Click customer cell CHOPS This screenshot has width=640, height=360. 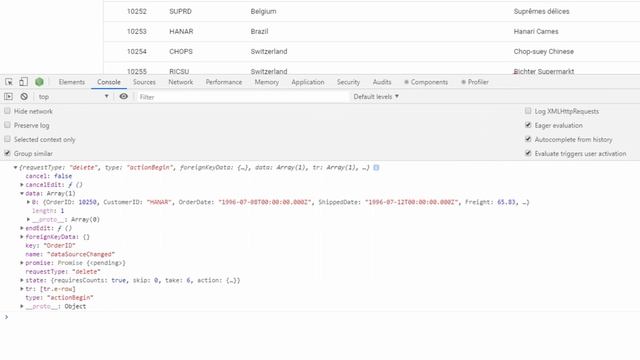coord(181,51)
